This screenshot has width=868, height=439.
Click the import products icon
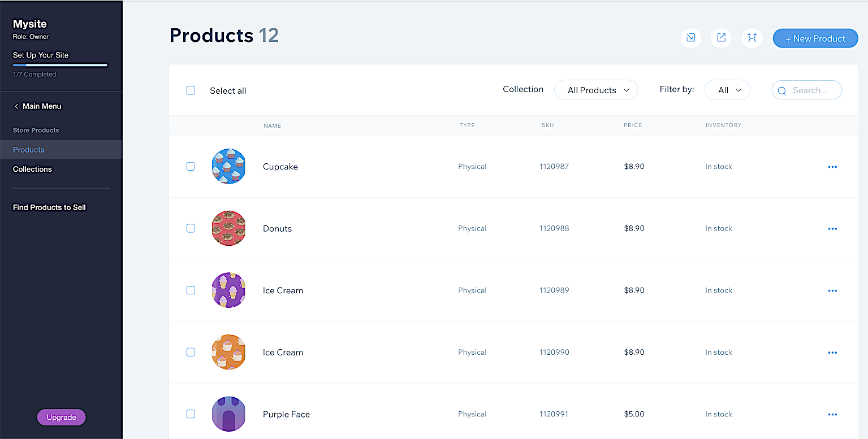click(690, 38)
